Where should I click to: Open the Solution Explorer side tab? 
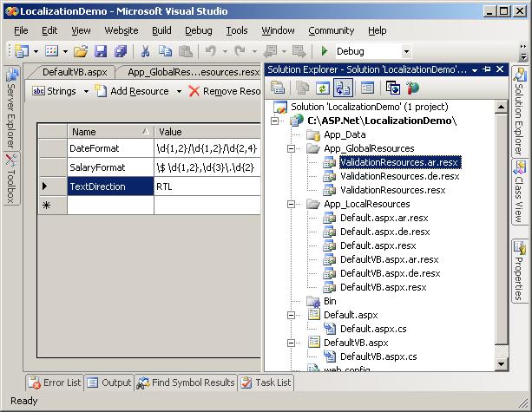pos(519,111)
